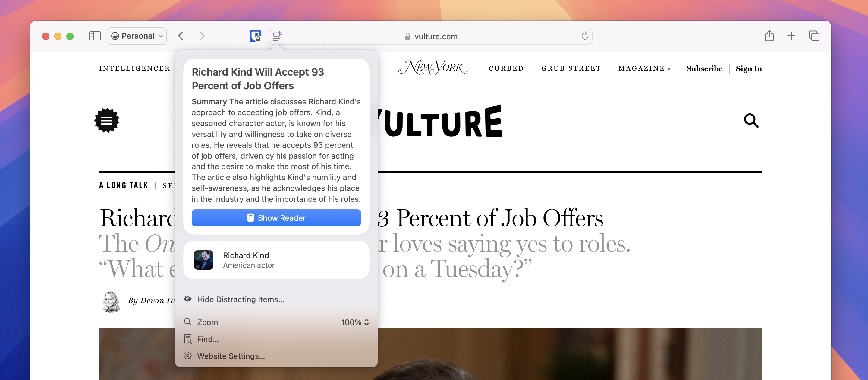Open the Intelligencer link
The width and height of the screenshot is (868, 380).
[134, 68]
